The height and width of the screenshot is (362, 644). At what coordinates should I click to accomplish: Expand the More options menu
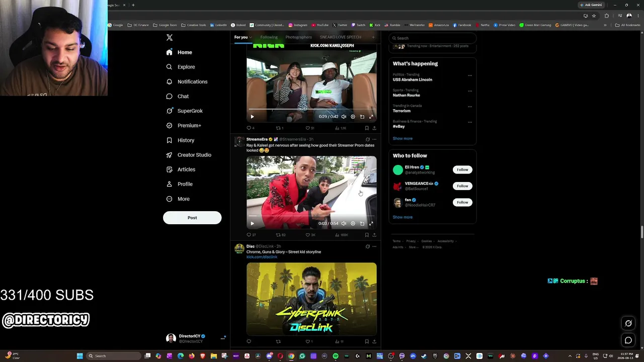(x=178, y=199)
